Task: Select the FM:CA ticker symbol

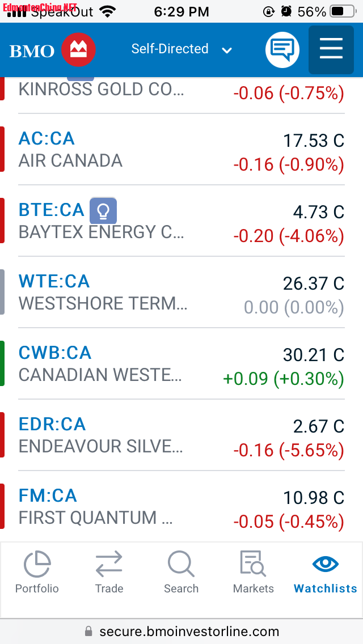Action: point(48,495)
